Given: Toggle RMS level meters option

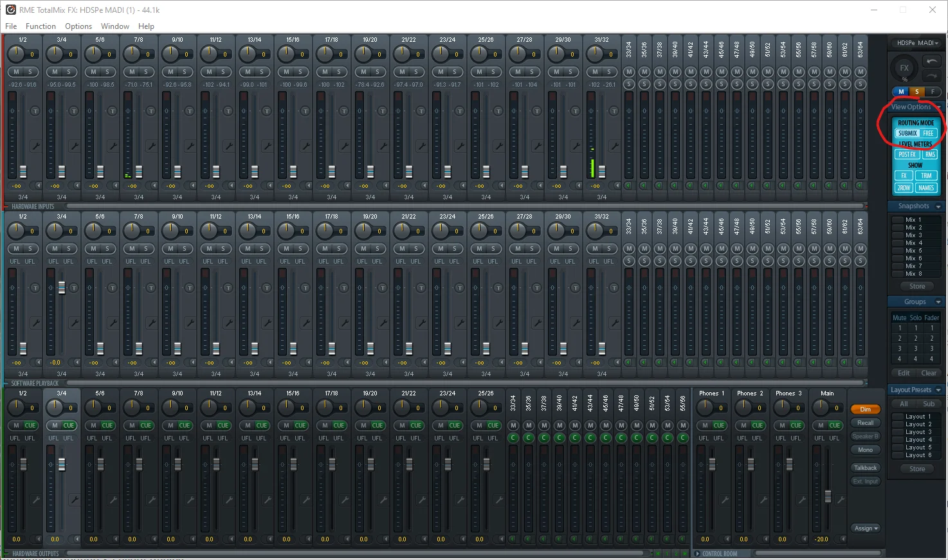Looking at the screenshot, I should click(930, 154).
